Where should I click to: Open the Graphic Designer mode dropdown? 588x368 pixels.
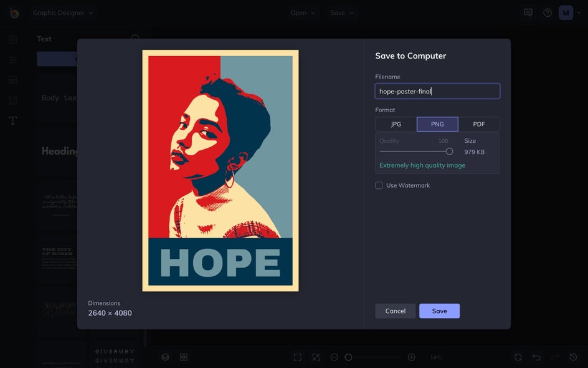tap(63, 12)
